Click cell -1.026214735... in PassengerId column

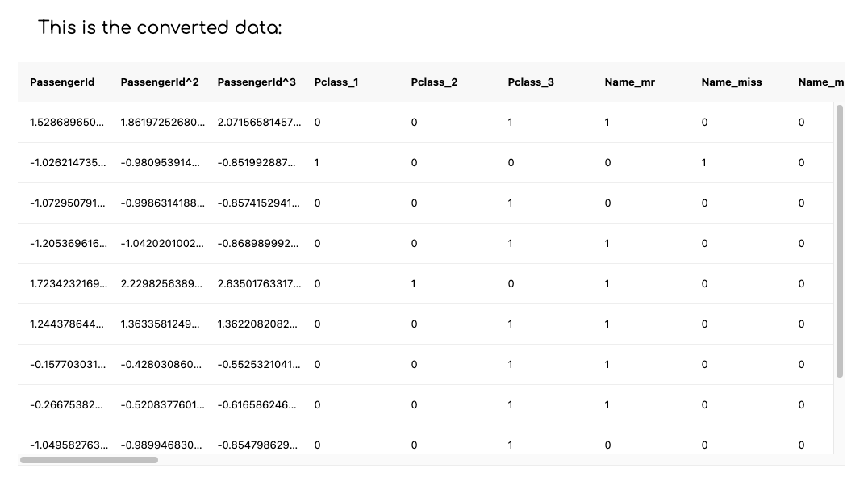68,163
